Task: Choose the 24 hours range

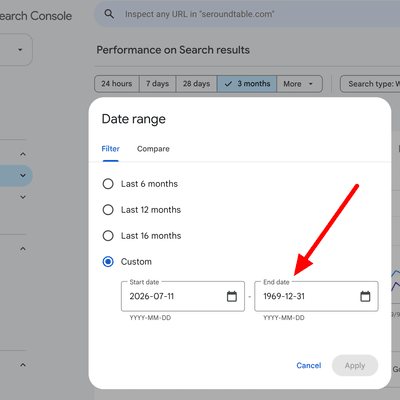Action: pos(117,84)
